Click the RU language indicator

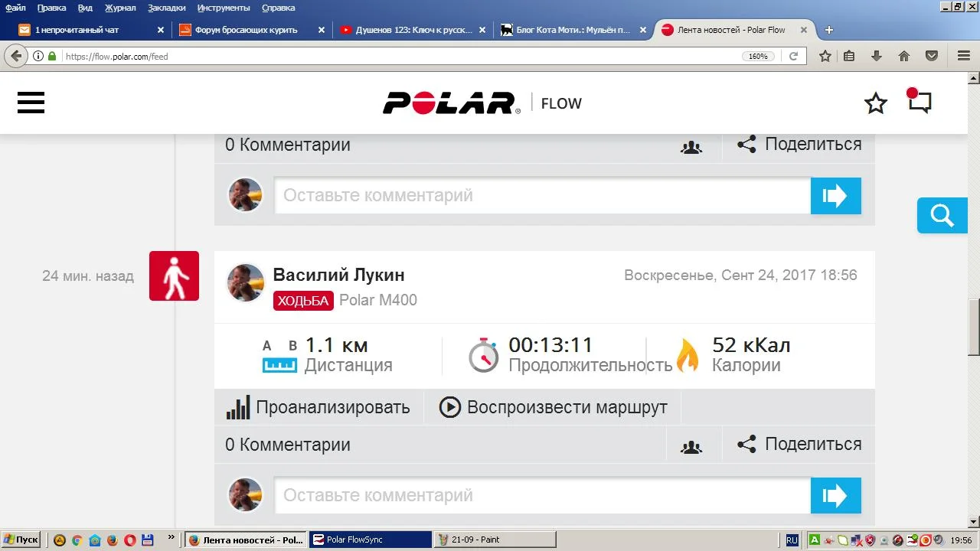pyautogui.click(x=792, y=540)
